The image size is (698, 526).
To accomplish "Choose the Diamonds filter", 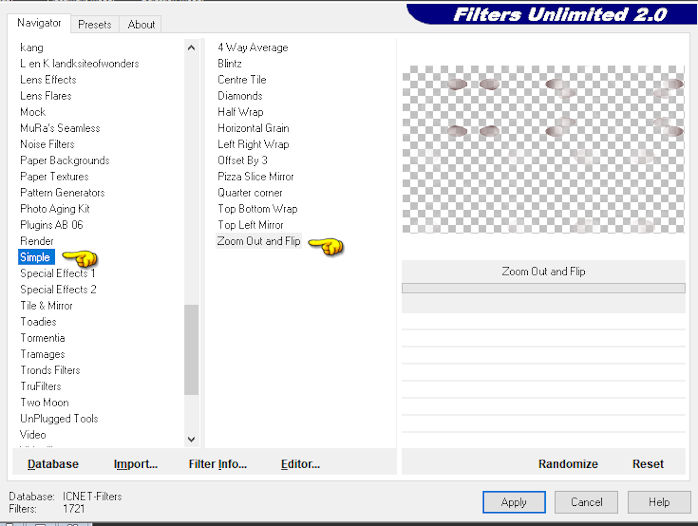I will [240, 96].
